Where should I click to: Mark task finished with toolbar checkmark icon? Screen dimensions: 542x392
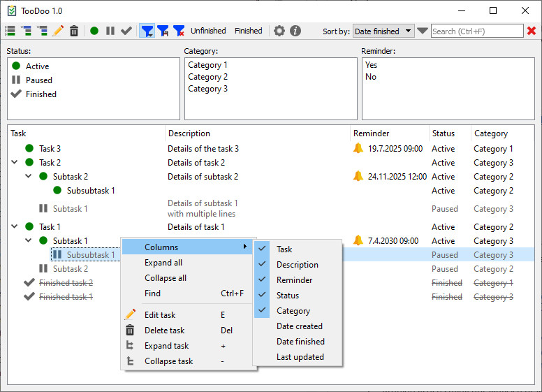coord(126,31)
